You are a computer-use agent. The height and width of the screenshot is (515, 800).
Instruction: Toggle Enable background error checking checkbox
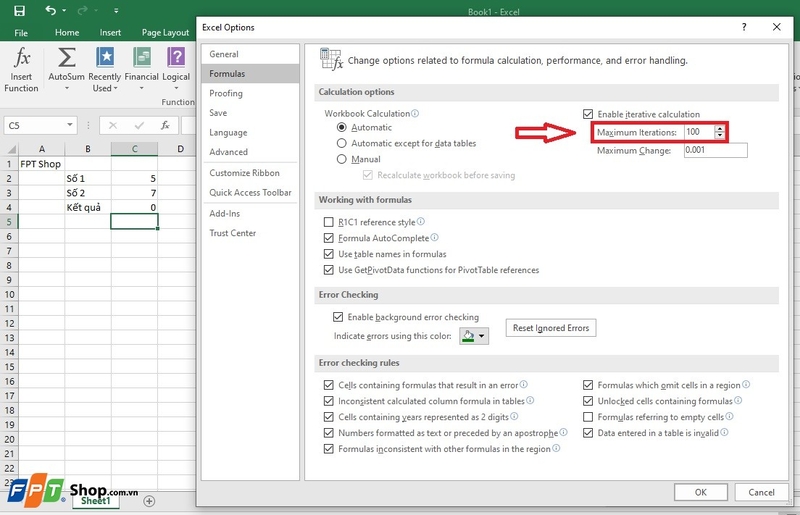338,317
